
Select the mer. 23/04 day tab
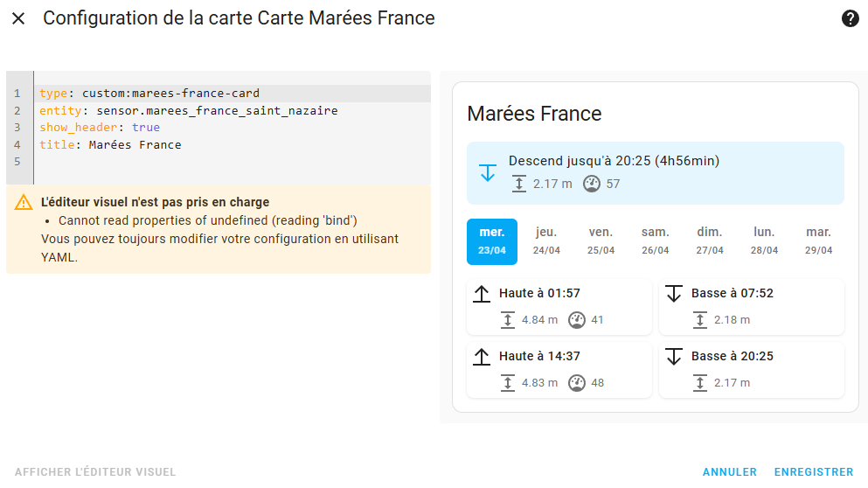tap(492, 241)
